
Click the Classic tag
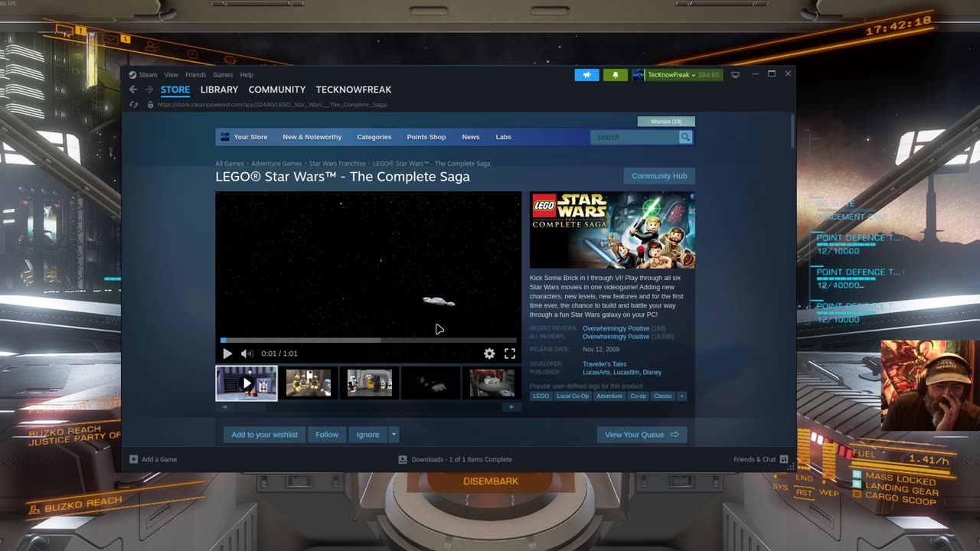coord(663,396)
